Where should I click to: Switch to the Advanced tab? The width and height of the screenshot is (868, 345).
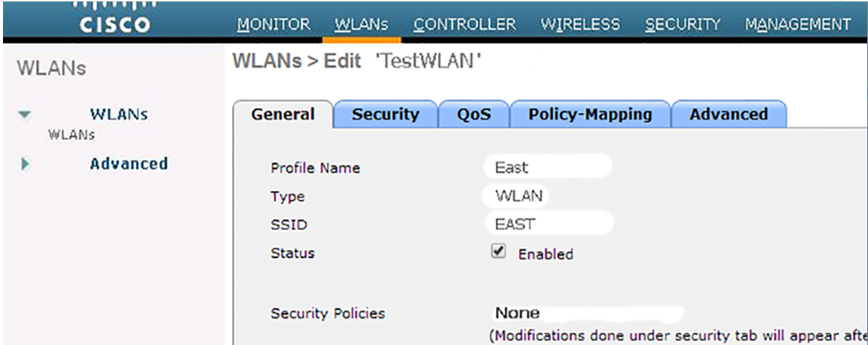[x=729, y=115]
